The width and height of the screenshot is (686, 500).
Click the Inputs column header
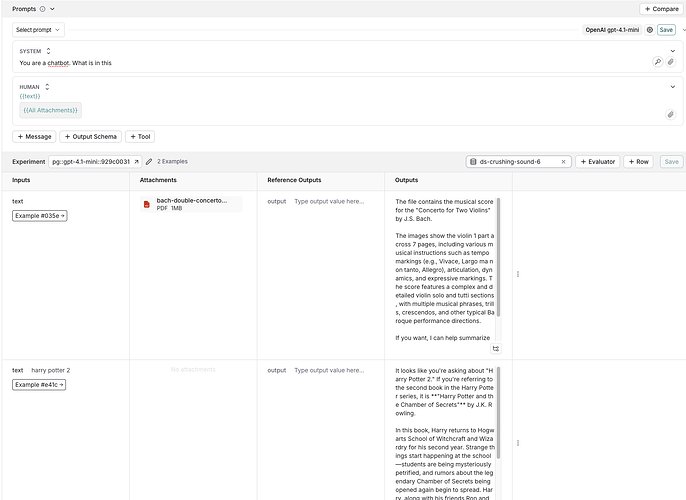coord(21,180)
